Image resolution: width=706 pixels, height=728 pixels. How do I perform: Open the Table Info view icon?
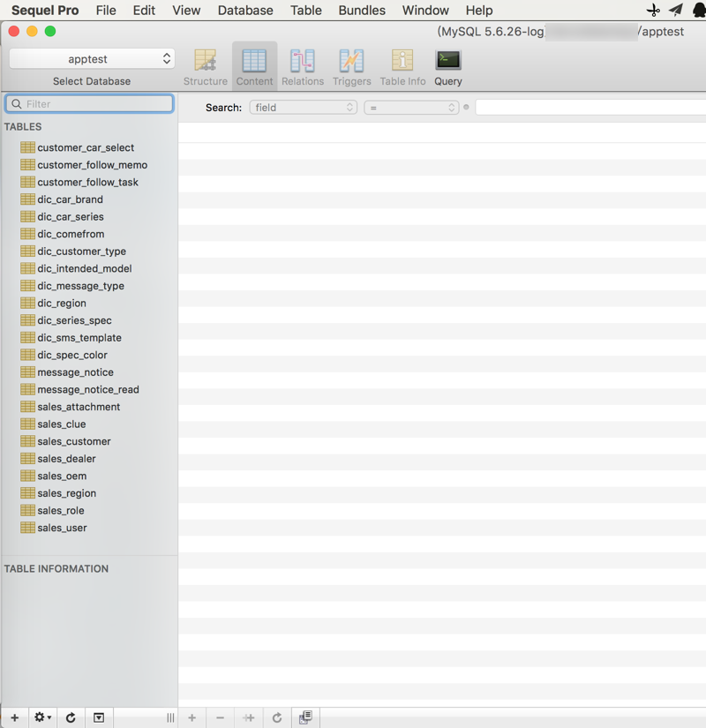point(402,60)
